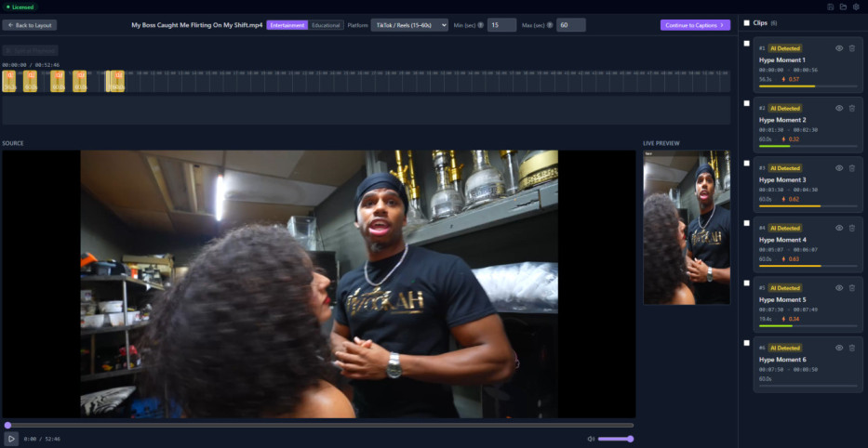This screenshot has width=868, height=448.
Task: Click the save project icon in top bar
Action: point(831,7)
